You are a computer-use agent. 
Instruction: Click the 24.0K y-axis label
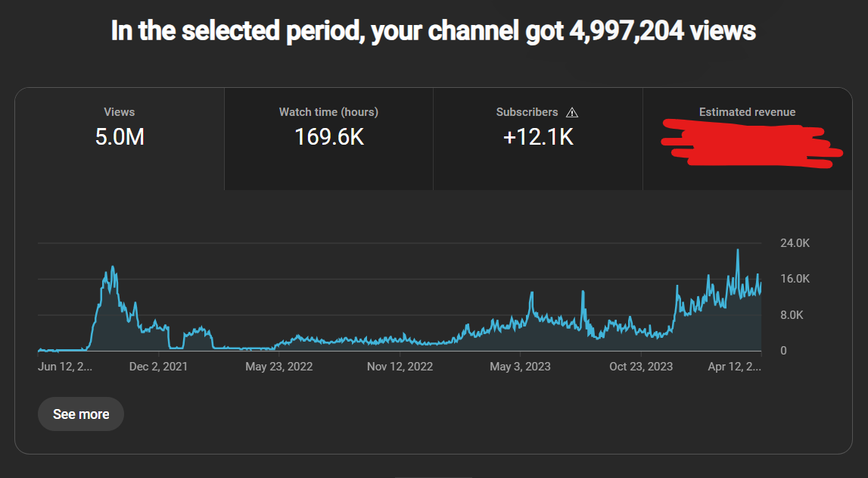(x=795, y=243)
